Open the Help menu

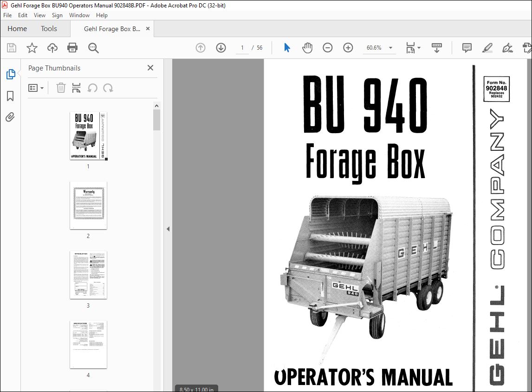[x=102, y=15]
